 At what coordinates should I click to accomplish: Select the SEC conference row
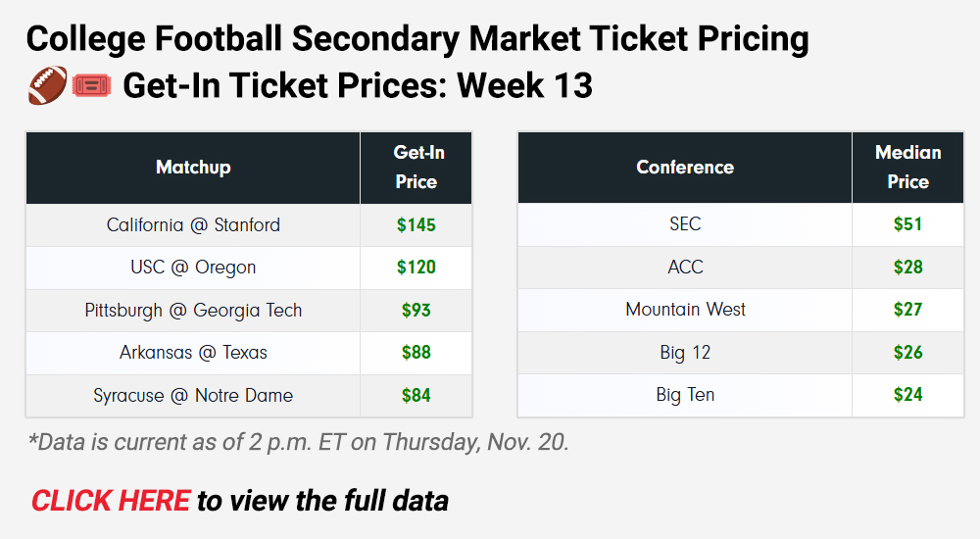coord(685,224)
